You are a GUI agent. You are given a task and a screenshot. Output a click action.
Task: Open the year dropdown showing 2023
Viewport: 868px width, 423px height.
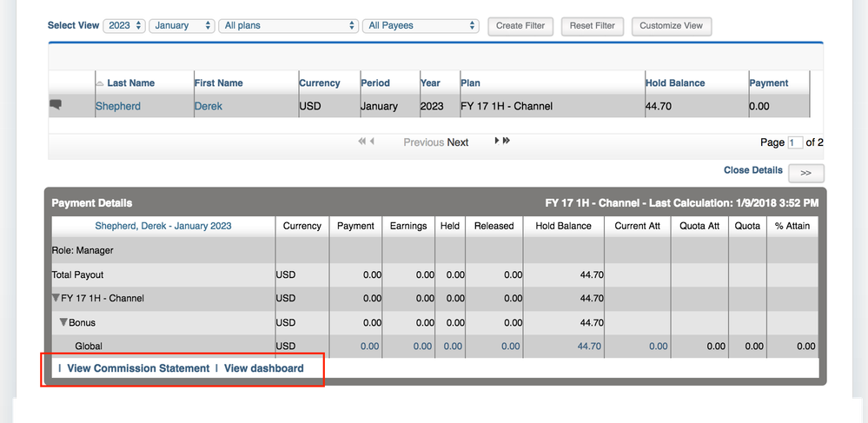point(124,25)
